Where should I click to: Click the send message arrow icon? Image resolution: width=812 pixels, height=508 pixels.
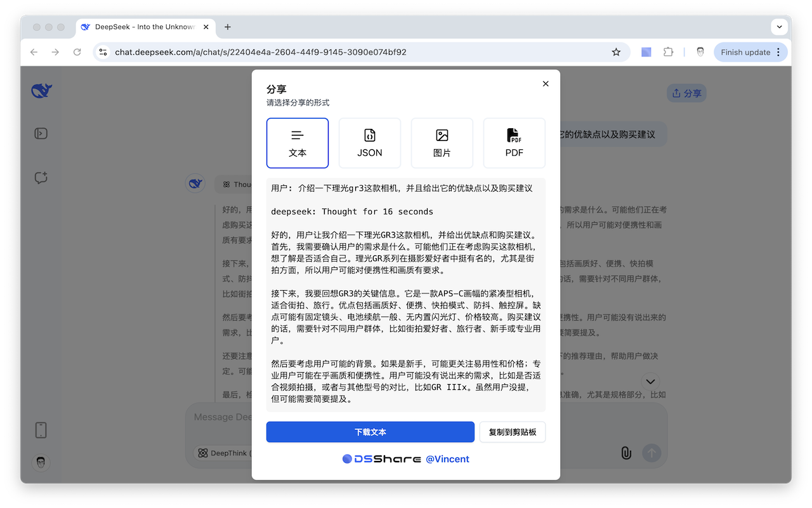pyautogui.click(x=652, y=453)
